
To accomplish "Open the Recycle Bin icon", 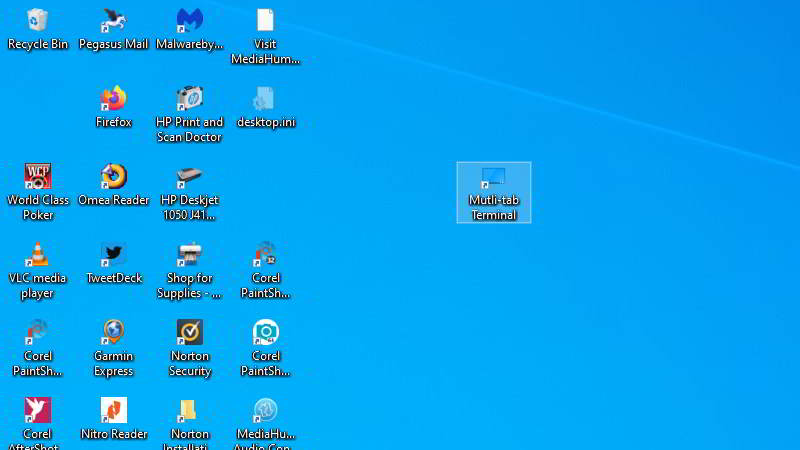I will coord(37,20).
